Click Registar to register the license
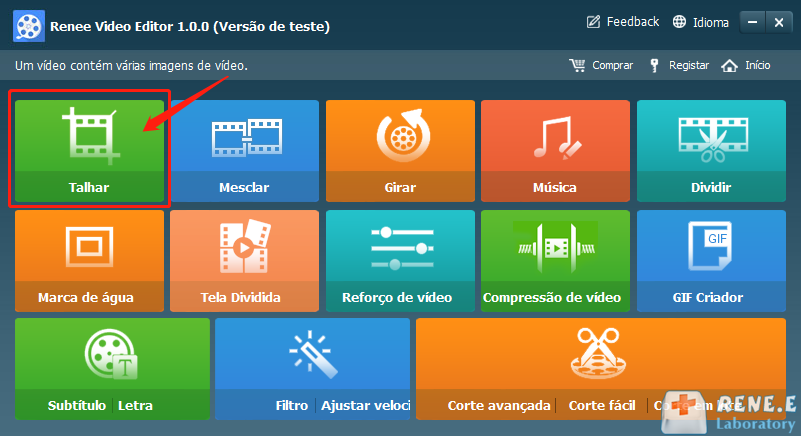 [x=679, y=65]
